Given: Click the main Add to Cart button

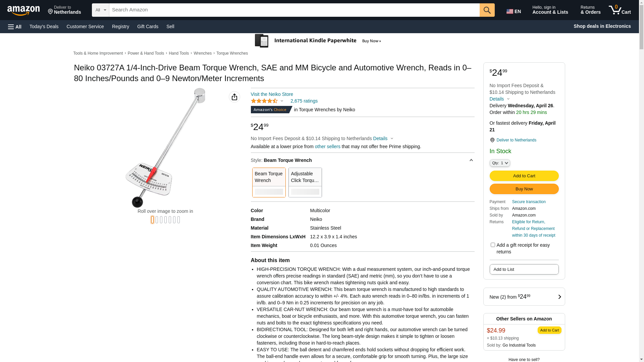Looking at the screenshot, I should (524, 176).
